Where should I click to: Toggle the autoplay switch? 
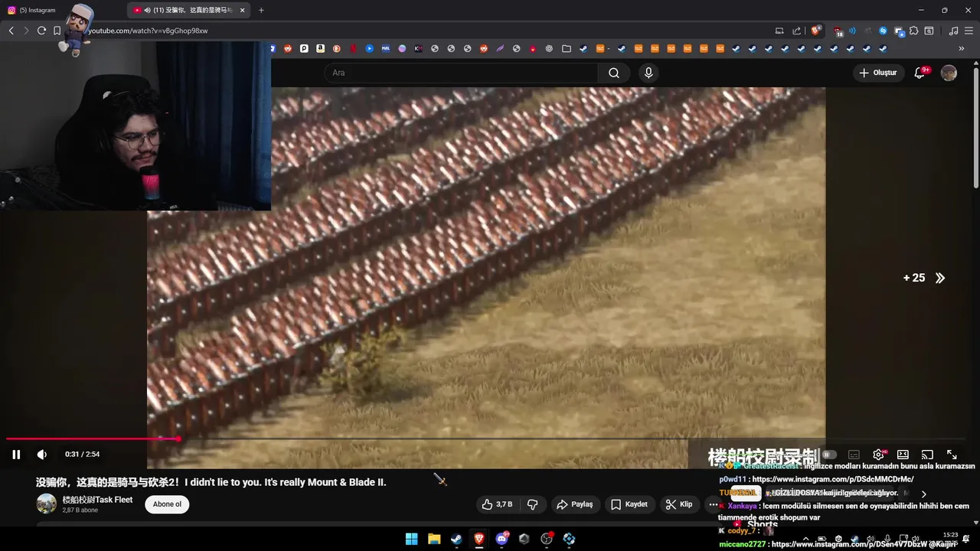(830, 455)
